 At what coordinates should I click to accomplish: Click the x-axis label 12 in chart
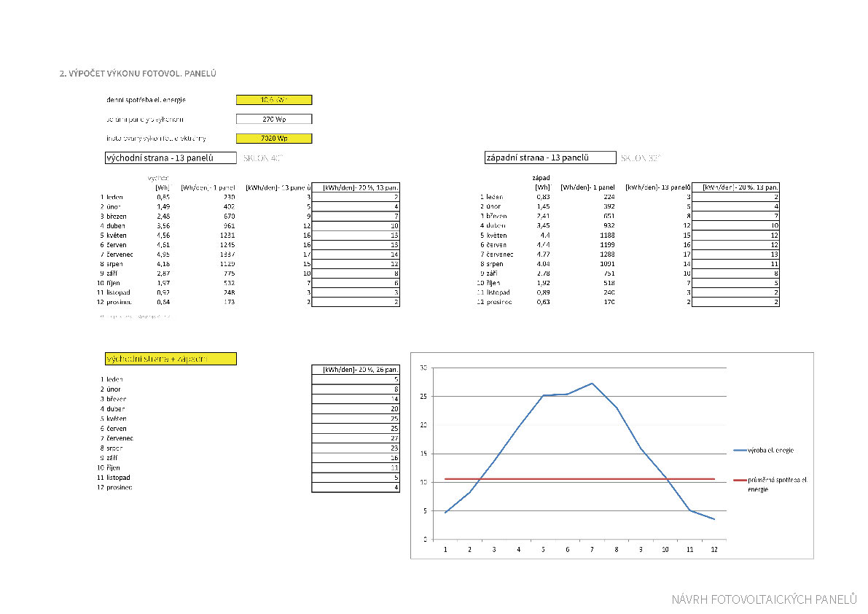click(714, 549)
